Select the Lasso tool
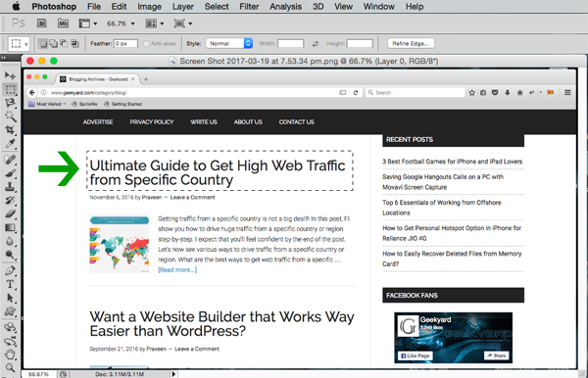Screen dimensions: 588x378 10,103
